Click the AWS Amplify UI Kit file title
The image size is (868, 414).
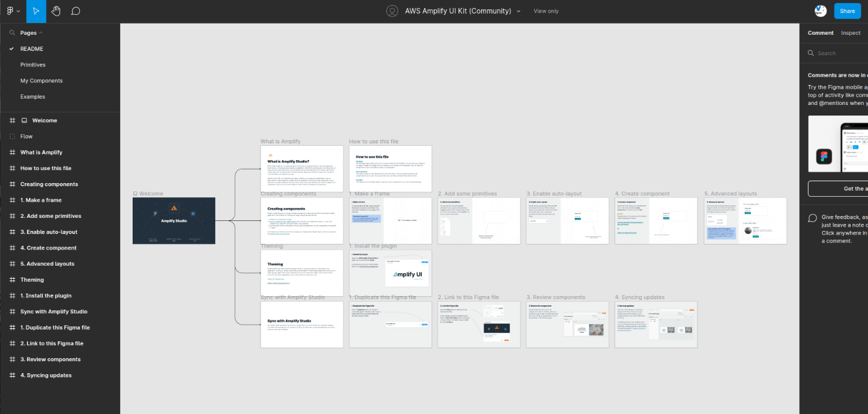tap(458, 11)
